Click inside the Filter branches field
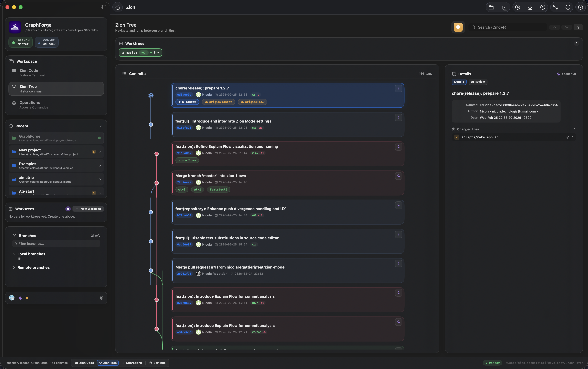588x369 pixels. (56, 243)
